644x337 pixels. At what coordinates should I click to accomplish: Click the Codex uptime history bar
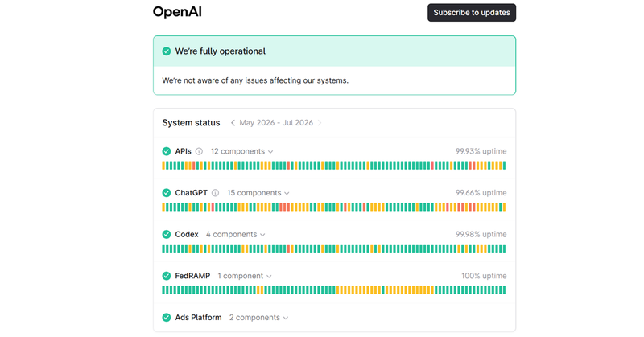point(334,249)
